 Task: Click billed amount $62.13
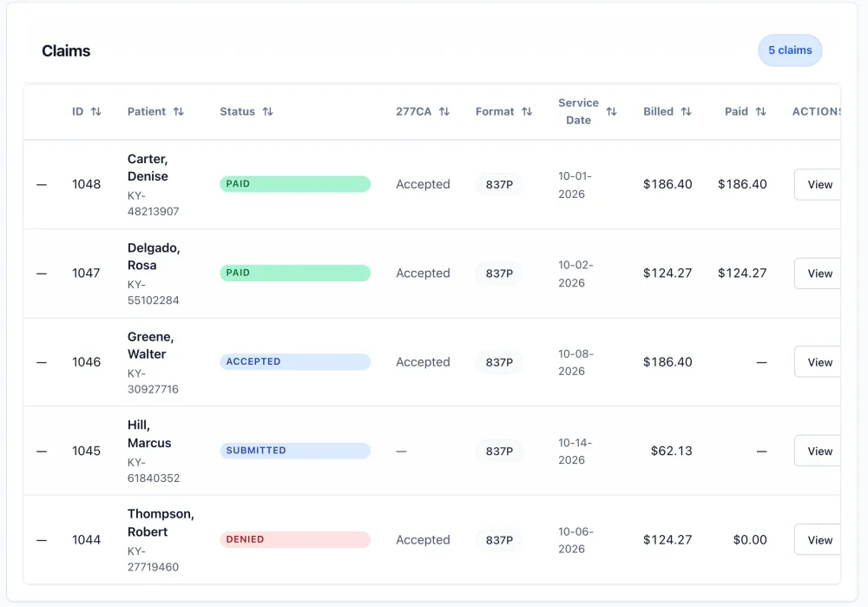click(672, 451)
